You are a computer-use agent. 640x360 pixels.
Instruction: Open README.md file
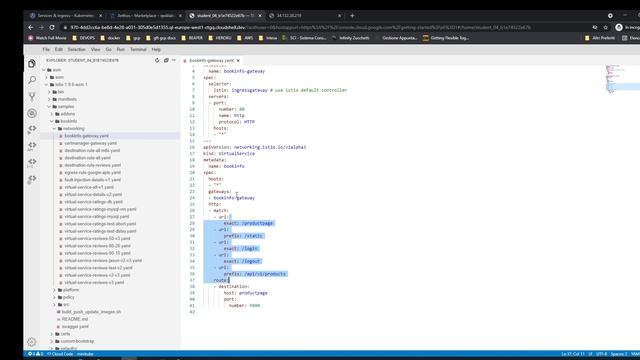tap(74, 319)
